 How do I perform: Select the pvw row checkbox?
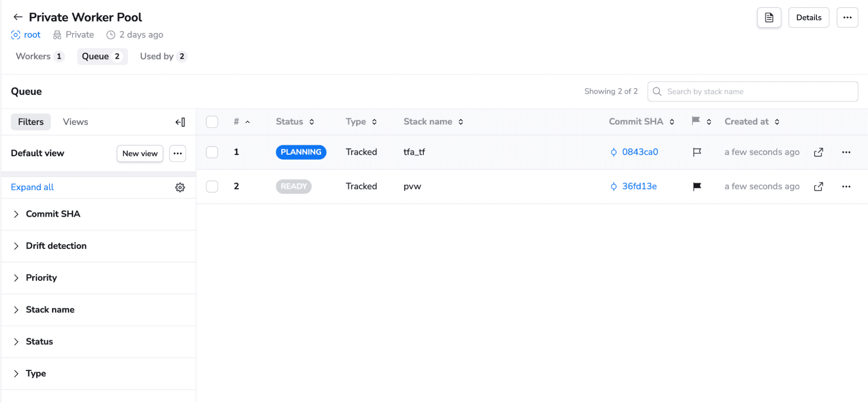coord(212,187)
